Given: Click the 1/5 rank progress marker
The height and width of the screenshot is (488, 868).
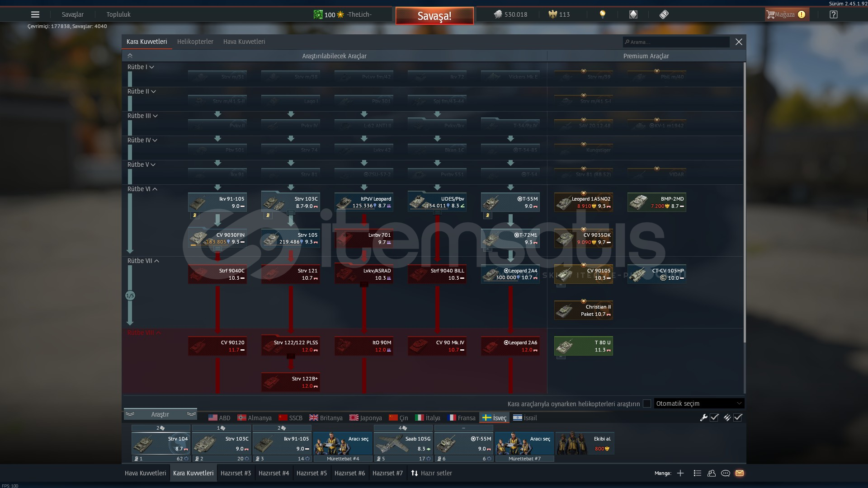Looking at the screenshot, I should [x=130, y=296].
